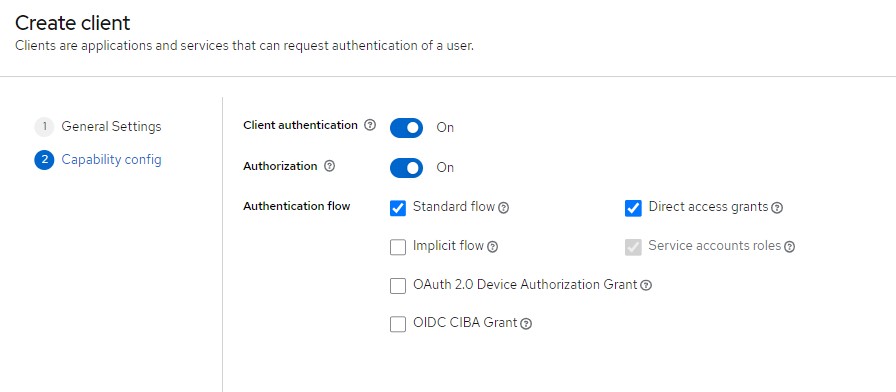Click the disabled Service accounts roles checkbox

[x=633, y=247]
